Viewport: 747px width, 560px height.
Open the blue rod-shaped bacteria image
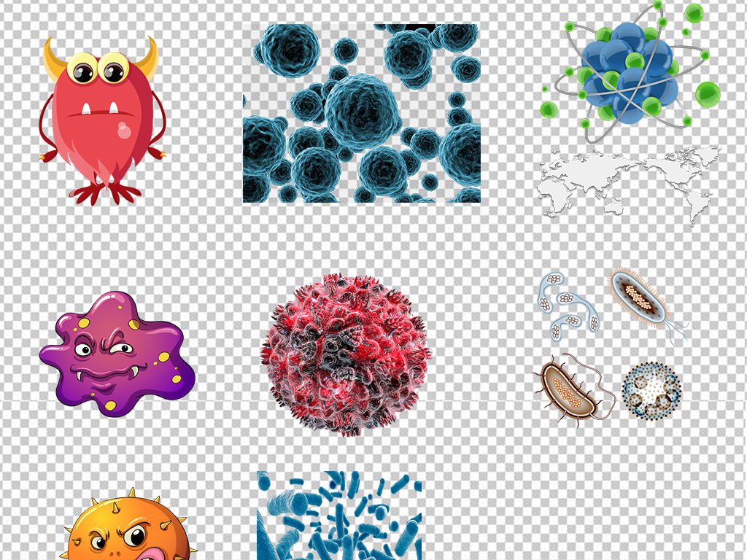(x=339, y=515)
